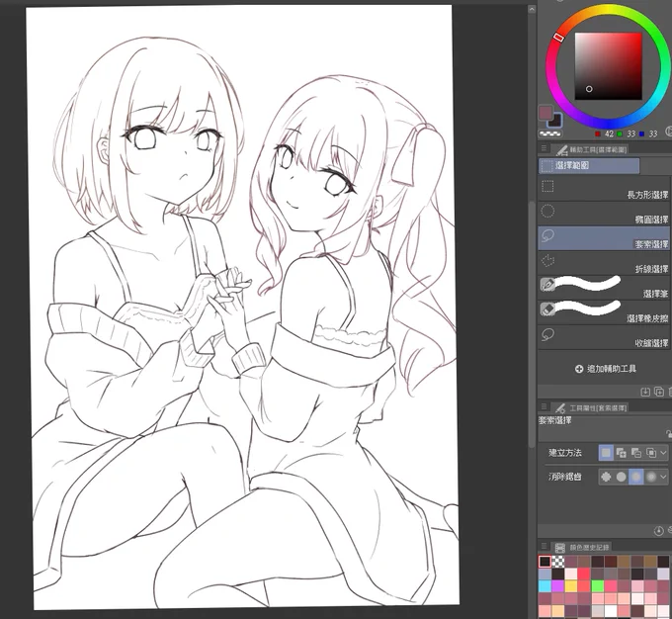Select the 套索選擇 lasso selection sub tool
The image size is (672, 619).
604,238
